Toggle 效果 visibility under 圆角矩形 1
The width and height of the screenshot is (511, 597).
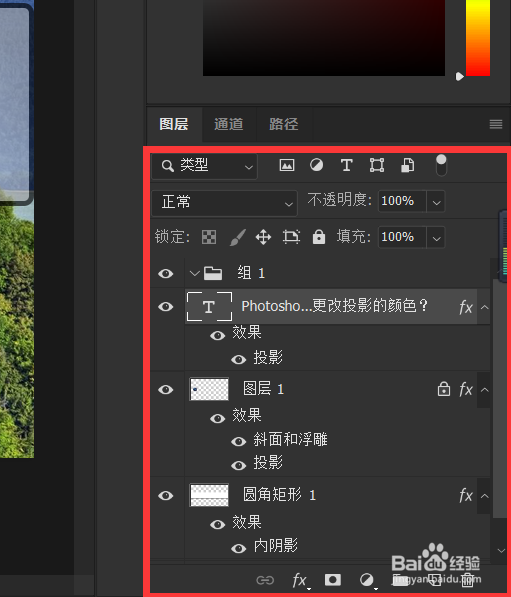coord(217,524)
